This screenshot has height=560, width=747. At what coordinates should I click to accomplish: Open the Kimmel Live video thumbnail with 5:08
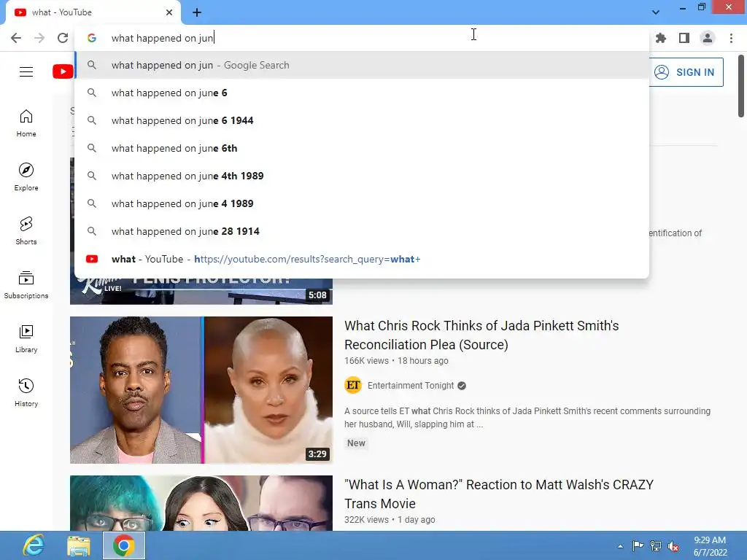201,291
